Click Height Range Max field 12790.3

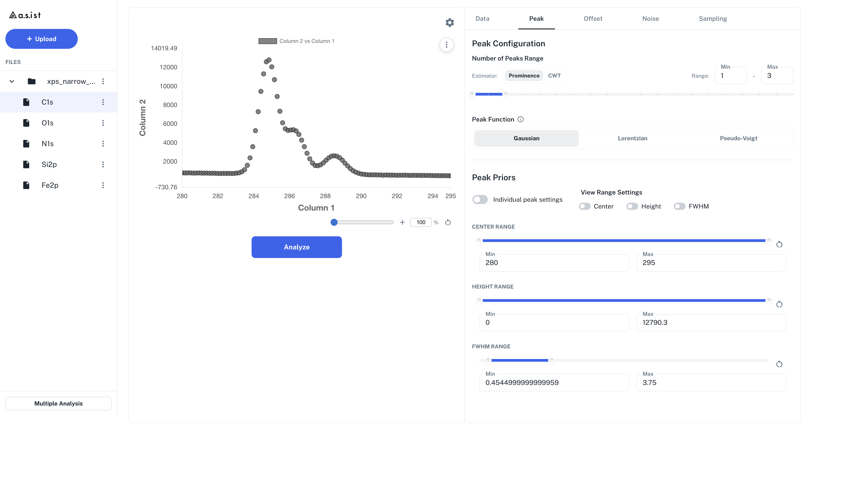point(711,323)
